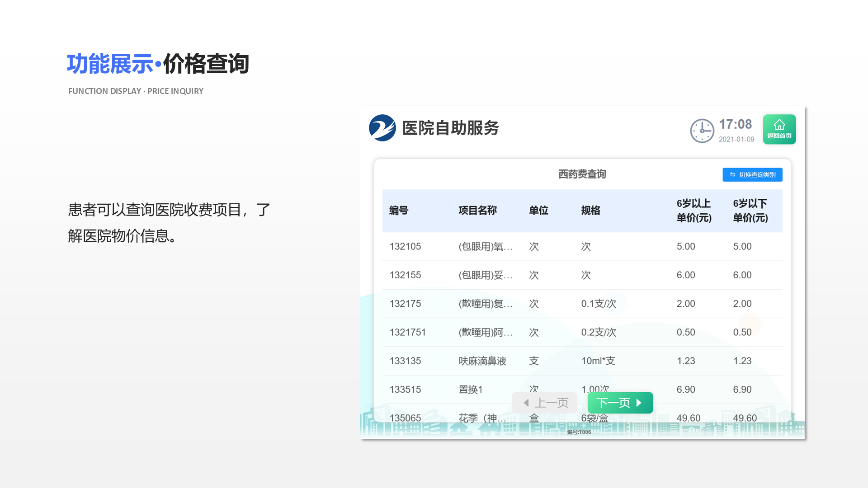Expand the truncated name of item 1321751
Viewport: 868px width, 488px height.
click(x=485, y=332)
